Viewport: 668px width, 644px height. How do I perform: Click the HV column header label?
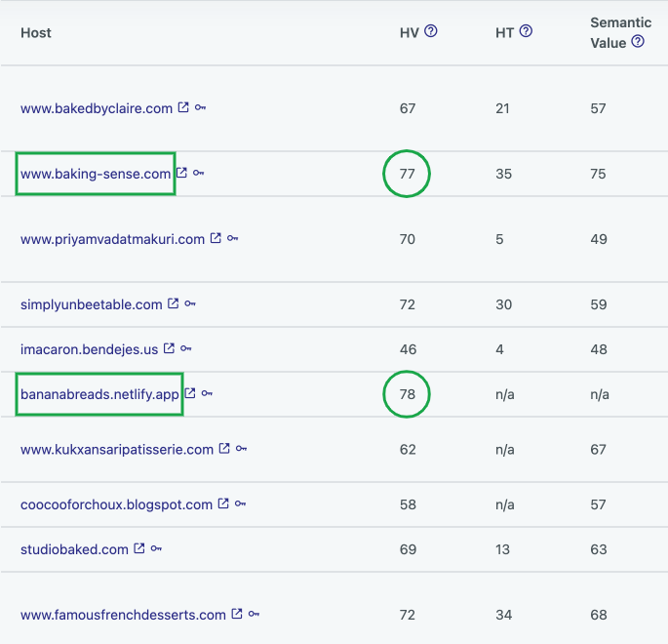click(410, 33)
